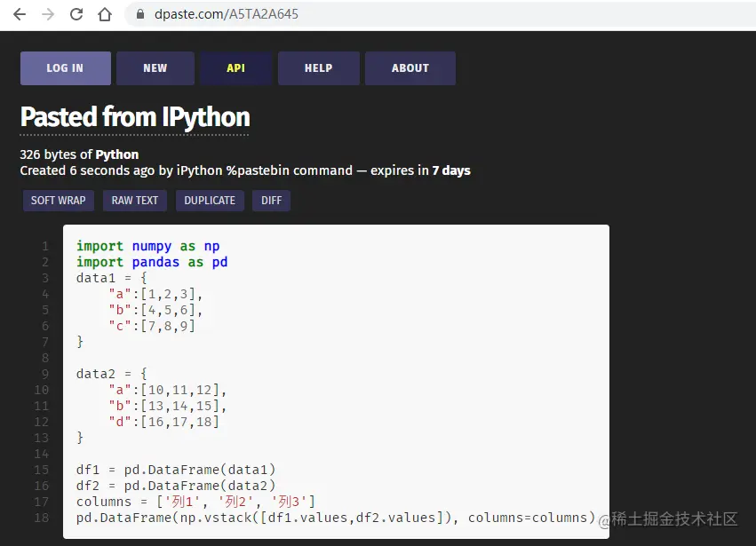Click the 'data2 = {' line
This screenshot has height=546, width=756.
(112, 374)
